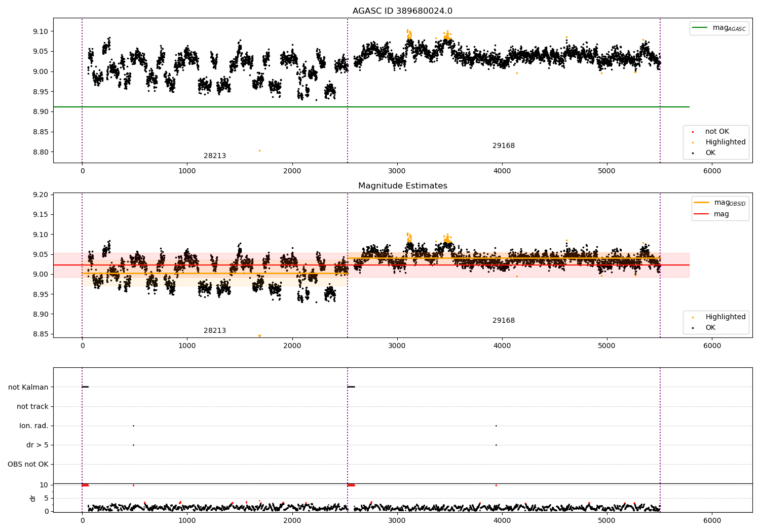760x532 pixels.
Task: Click the green line swatch beside mag AGASC
Action: [700, 28]
